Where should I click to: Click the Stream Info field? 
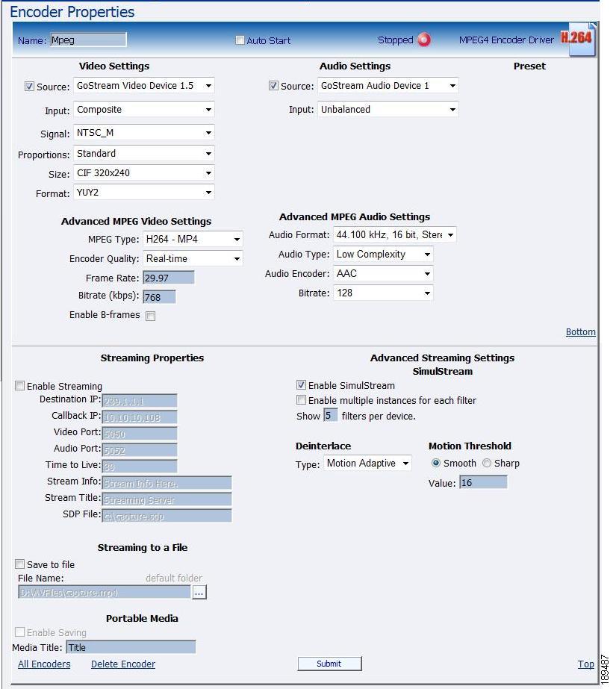[167, 483]
